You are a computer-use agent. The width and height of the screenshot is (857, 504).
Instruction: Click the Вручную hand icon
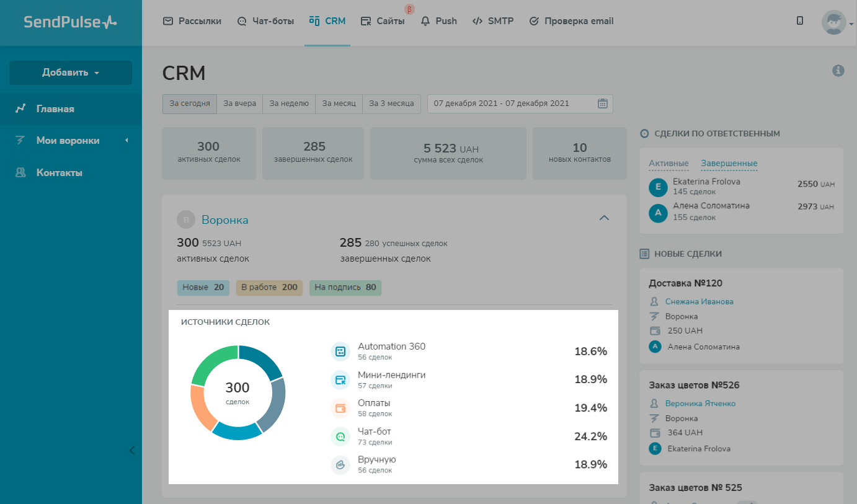pos(340,465)
